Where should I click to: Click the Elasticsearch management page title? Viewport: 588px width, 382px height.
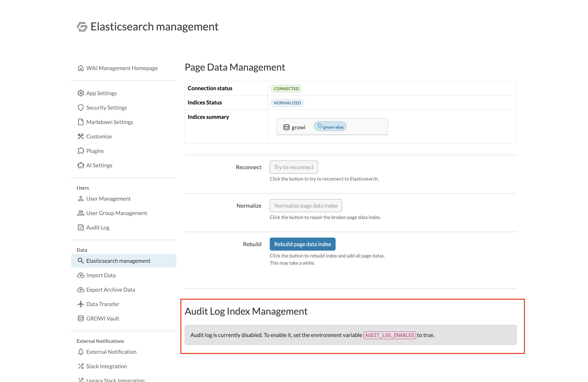pyautogui.click(x=154, y=27)
